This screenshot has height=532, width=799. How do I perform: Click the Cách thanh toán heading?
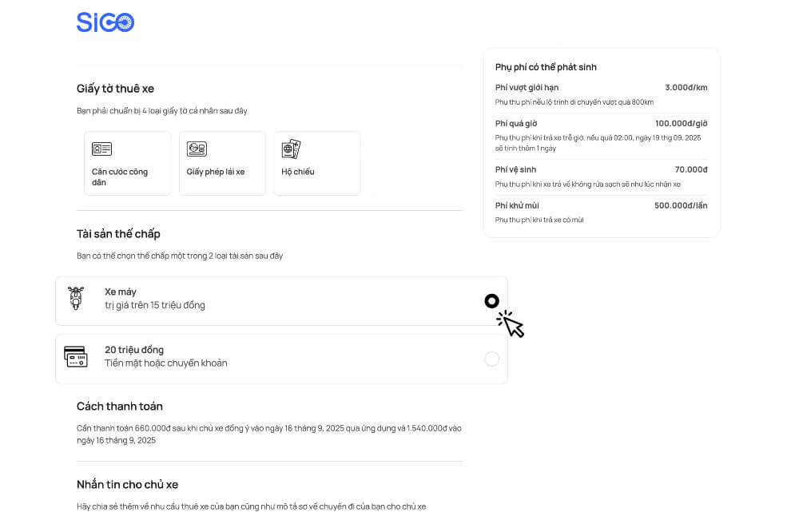(120, 407)
